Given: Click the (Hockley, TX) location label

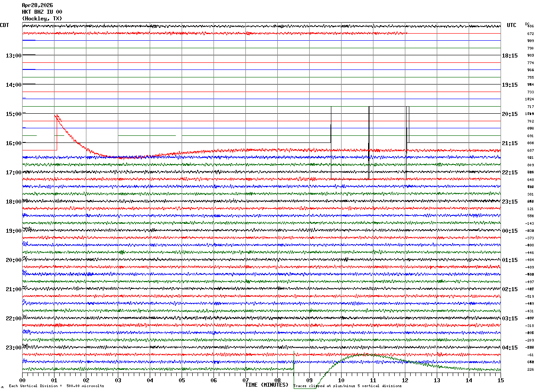Looking at the screenshot, I should [x=42, y=19].
